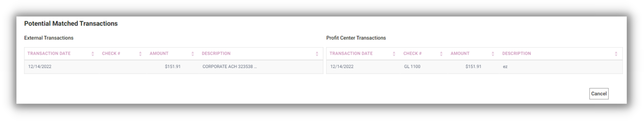This screenshot has width=644, height=121.
Task: Sort External Transactions by Description arrows
Action: (317, 54)
